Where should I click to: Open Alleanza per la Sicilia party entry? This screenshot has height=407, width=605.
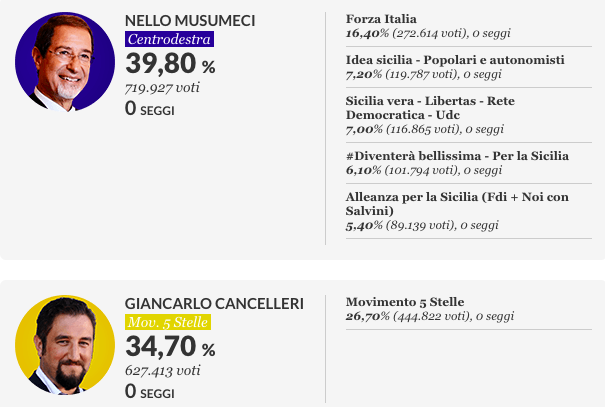click(469, 211)
